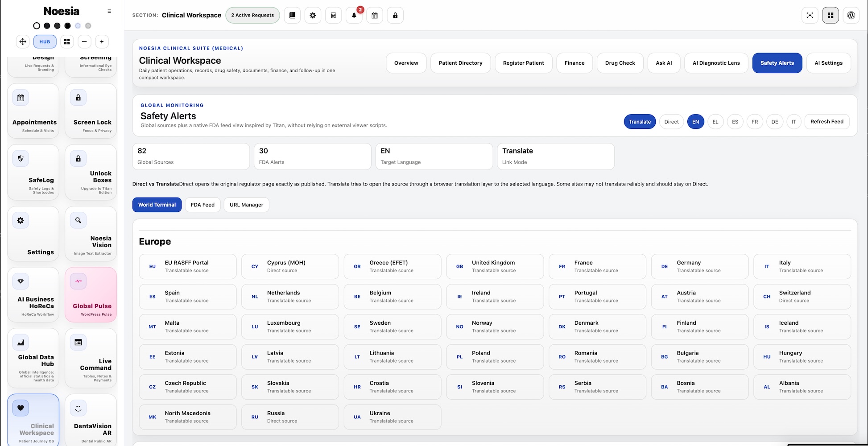The height and width of the screenshot is (446, 868).
Task: Click the WordPress icon
Action: 851,15
